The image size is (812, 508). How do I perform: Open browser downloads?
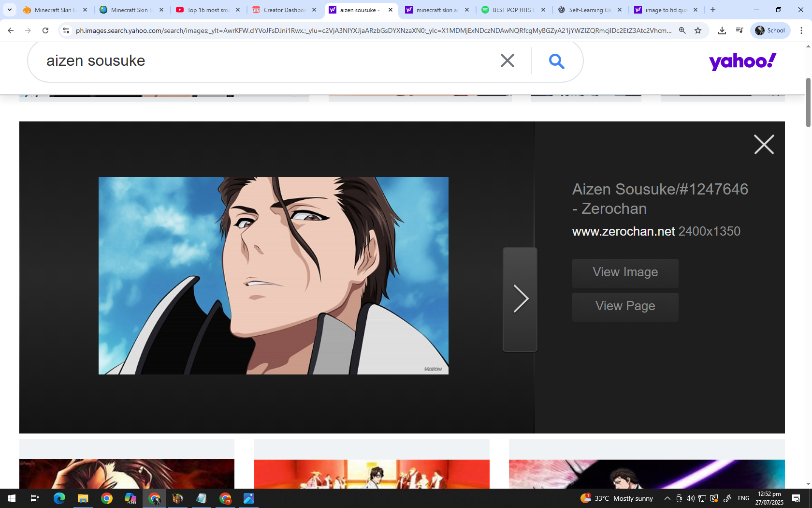pyautogui.click(x=722, y=30)
